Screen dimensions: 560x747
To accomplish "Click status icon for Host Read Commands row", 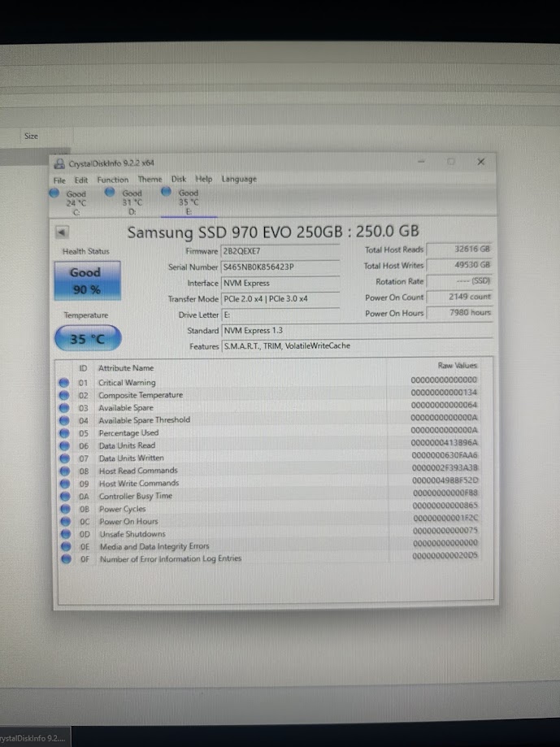I will click(65, 471).
